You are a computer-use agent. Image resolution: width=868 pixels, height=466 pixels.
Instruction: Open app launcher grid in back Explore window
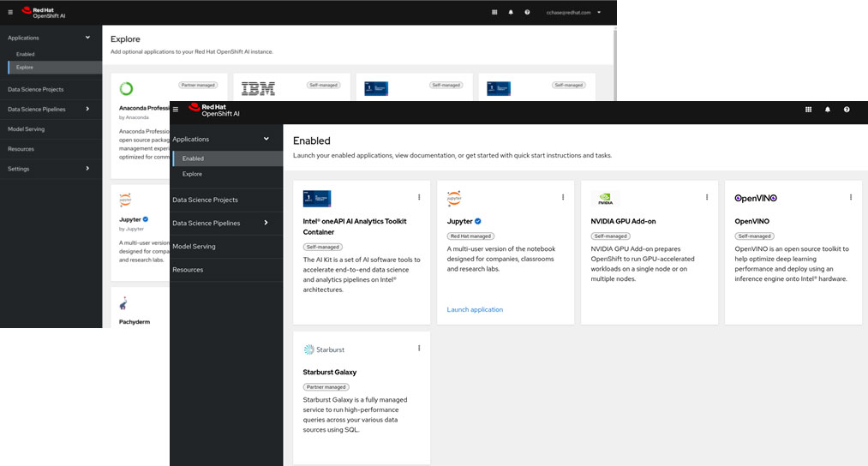[x=494, y=12]
